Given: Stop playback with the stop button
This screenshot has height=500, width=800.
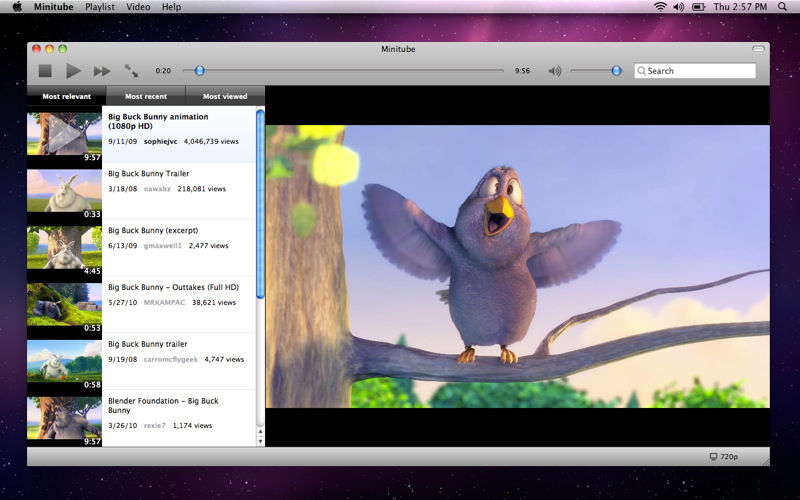Looking at the screenshot, I should point(45,71).
